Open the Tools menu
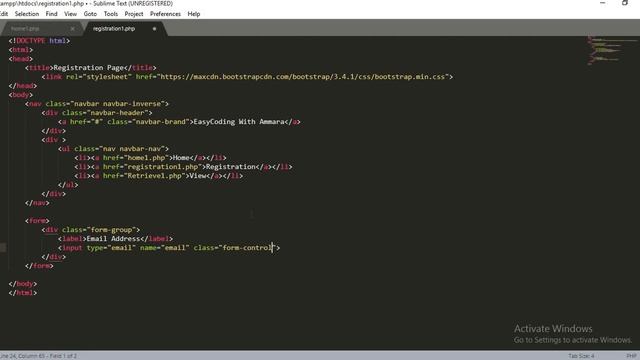640x360 pixels. 111,14
